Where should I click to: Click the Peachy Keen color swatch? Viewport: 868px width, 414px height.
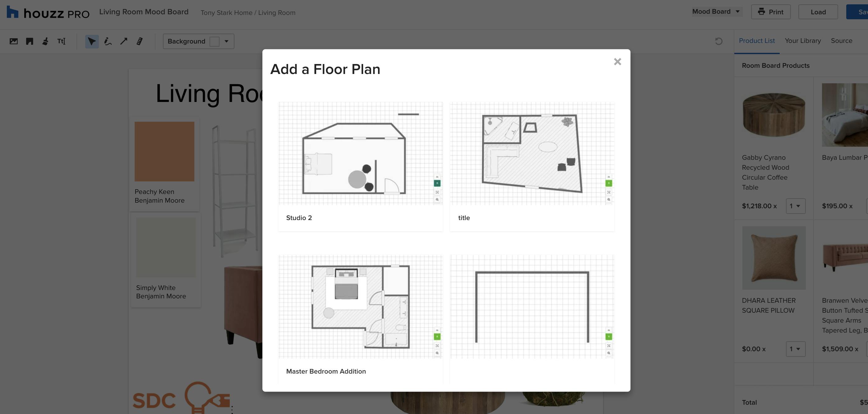[164, 151]
